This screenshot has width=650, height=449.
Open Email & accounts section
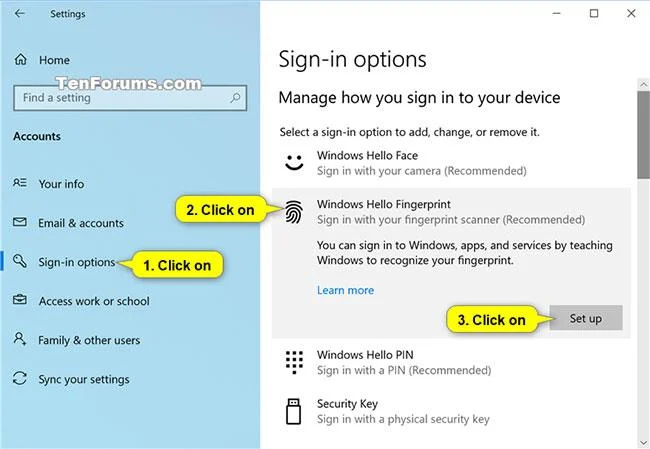coord(81,223)
